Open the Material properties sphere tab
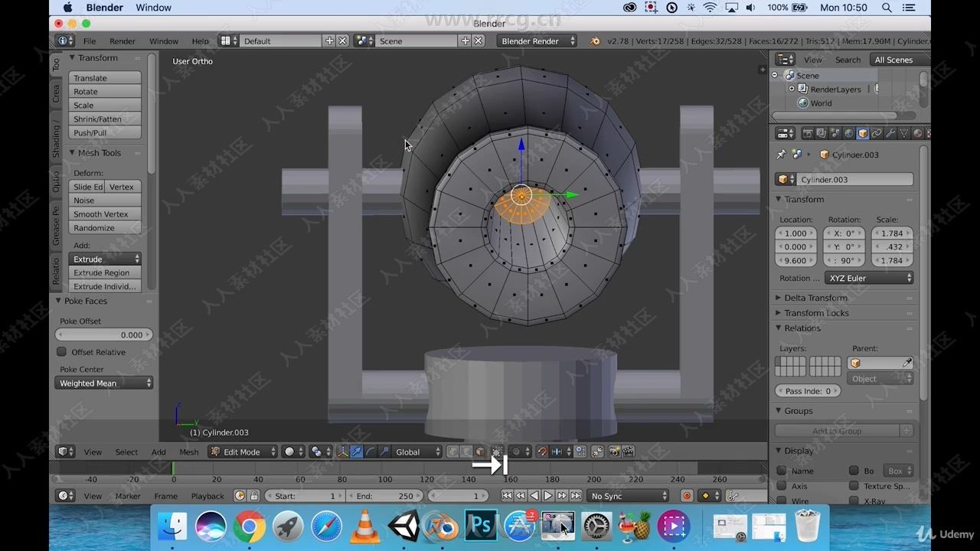 point(918,133)
